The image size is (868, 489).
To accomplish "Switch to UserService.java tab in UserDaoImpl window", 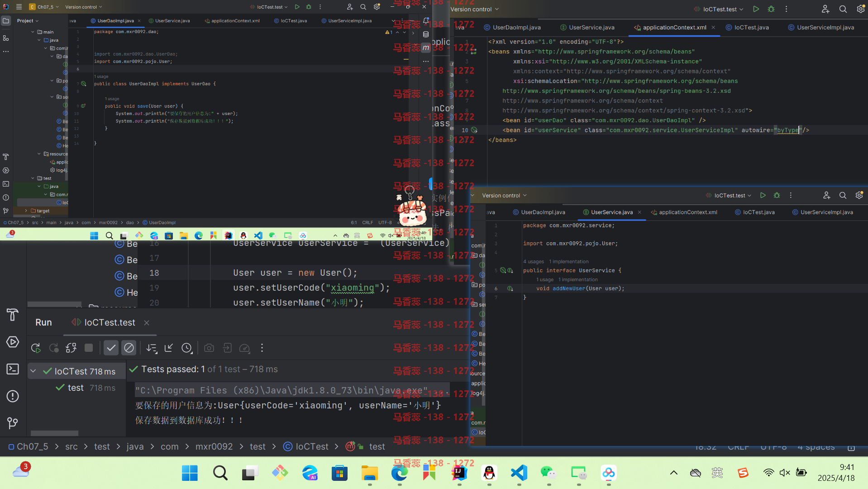I will coord(169,21).
